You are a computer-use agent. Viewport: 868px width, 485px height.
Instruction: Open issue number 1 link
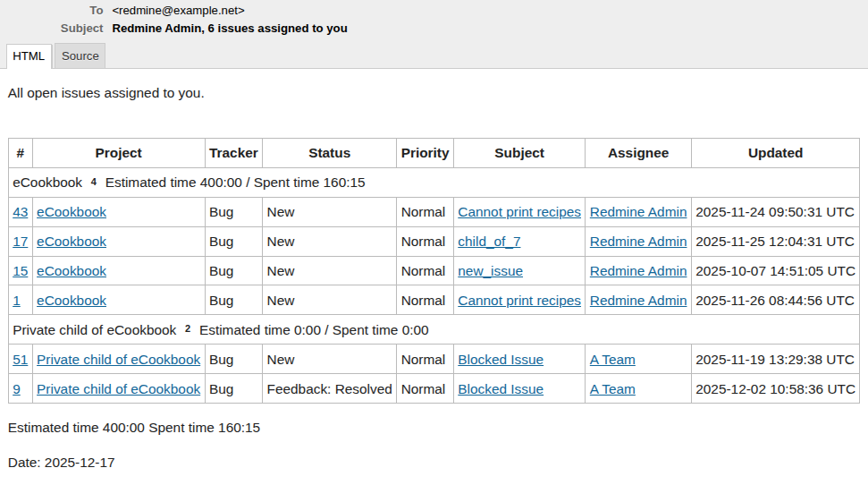pyautogui.click(x=17, y=301)
